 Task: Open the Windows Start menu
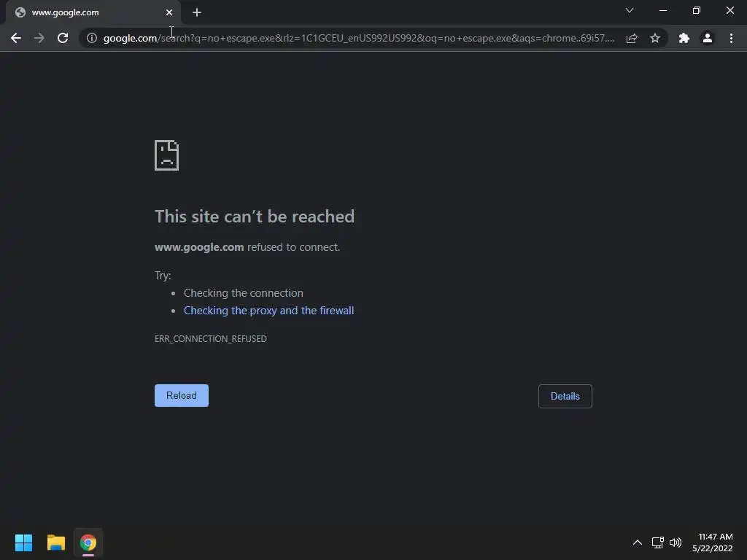pos(23,542)
